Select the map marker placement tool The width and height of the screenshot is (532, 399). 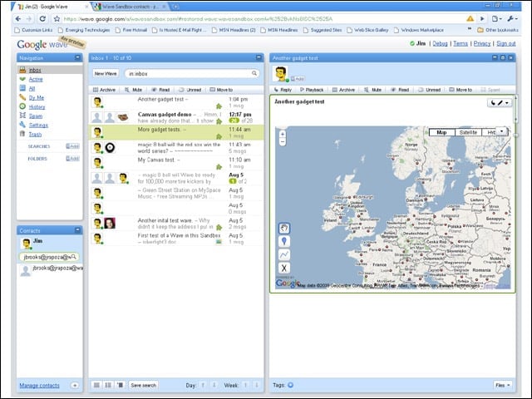click(284, 241)
